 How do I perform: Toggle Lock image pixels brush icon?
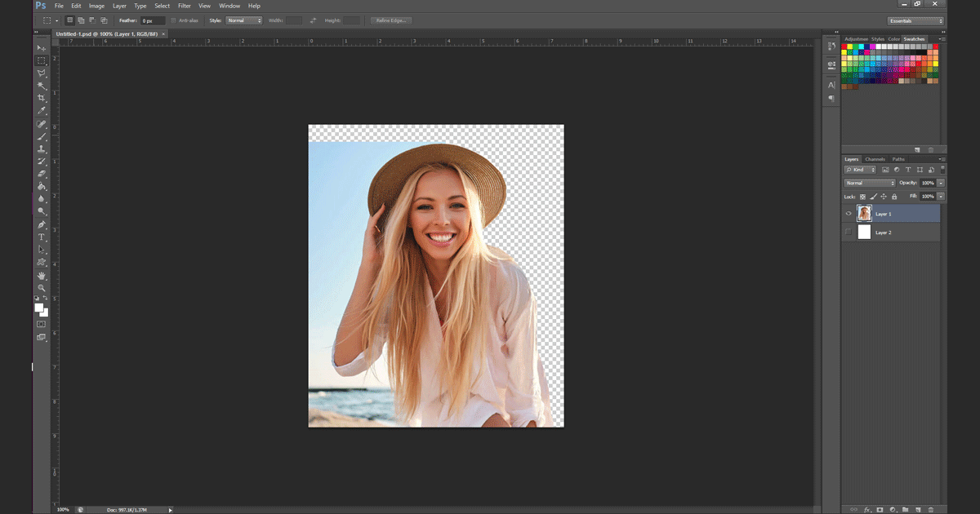[x=873, y=197]
